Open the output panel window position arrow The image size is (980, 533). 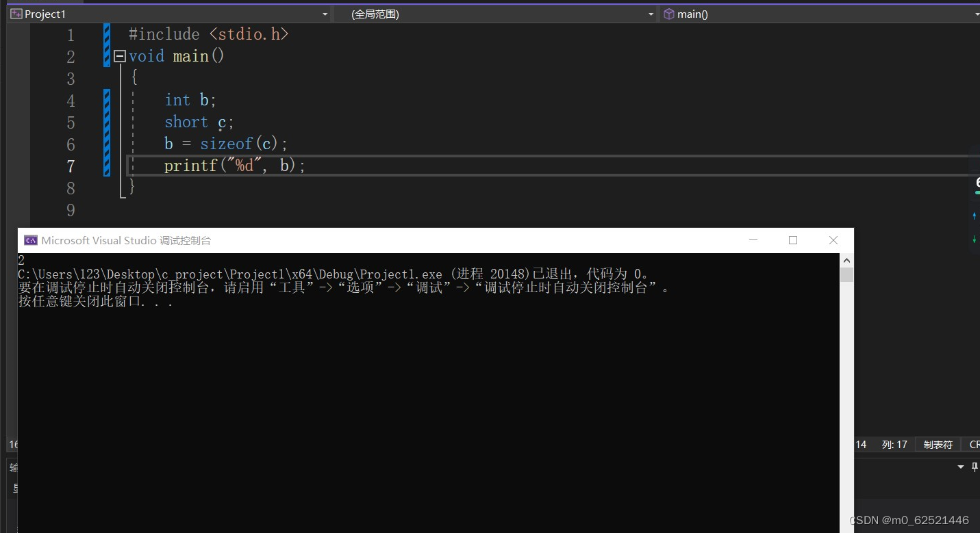point(960,467)
